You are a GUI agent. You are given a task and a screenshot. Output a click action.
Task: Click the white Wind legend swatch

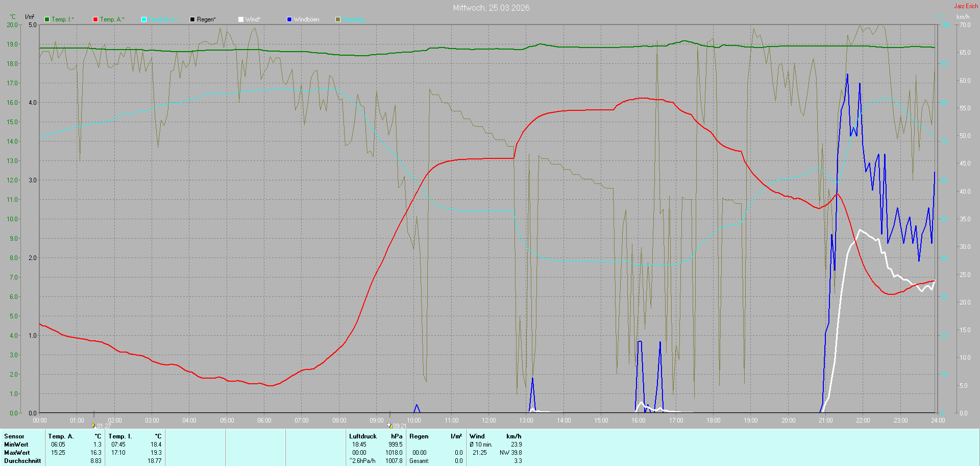click(241, 19)
